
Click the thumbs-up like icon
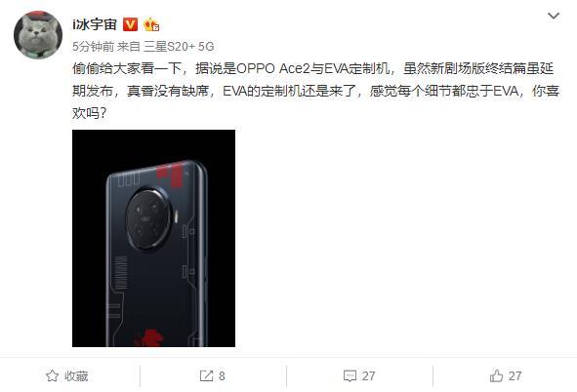coord(496,375)
